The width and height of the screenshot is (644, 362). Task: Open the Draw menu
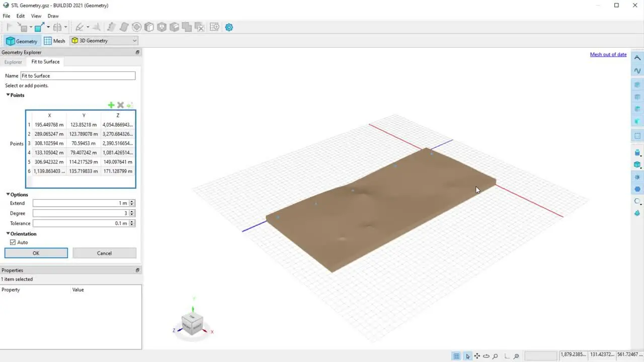(53, 16)
